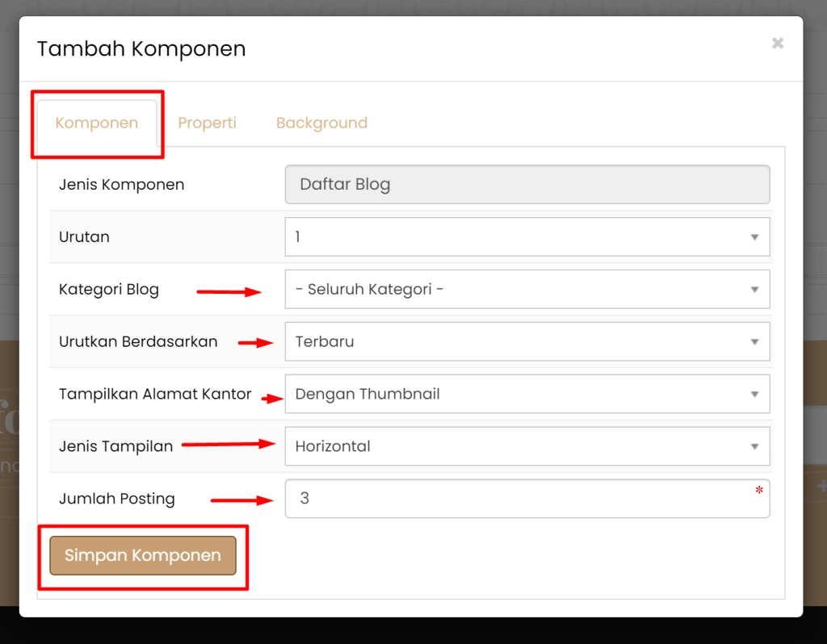Close the Tambah Komponen dialog
The width and height of the screenshot is (827, 644).
pyautogui.click(x=777, y=44)
